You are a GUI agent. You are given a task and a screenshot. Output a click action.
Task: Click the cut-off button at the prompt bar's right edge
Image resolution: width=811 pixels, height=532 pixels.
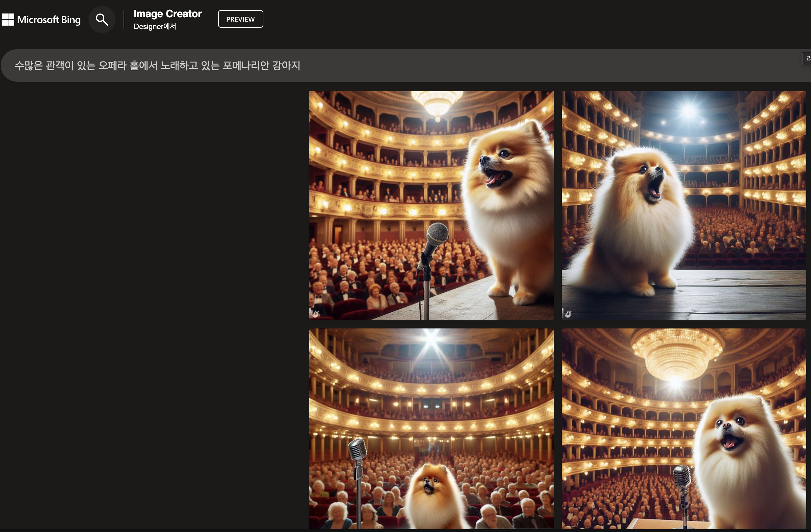(807, 59)
